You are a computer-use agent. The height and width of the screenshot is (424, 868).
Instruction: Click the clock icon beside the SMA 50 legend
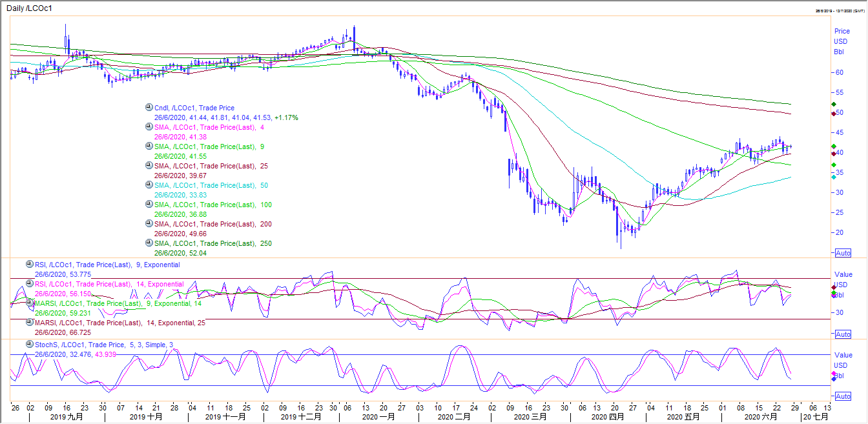tap(149, 185)
